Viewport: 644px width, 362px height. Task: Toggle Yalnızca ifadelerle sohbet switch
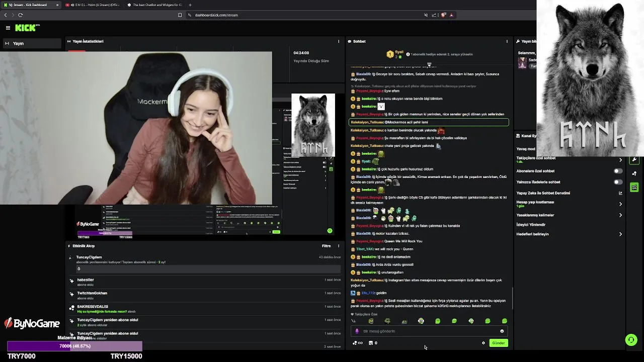618,182
